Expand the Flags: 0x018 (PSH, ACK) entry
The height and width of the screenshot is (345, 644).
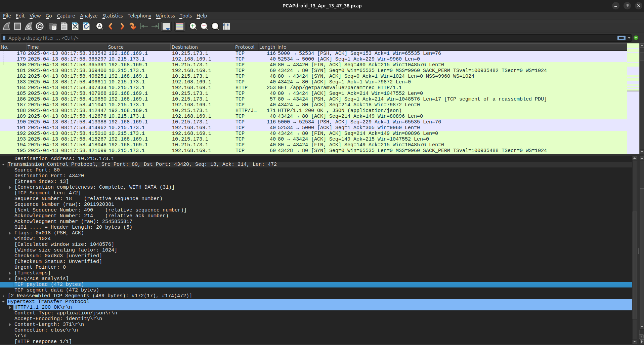click(x=10, y=233)
